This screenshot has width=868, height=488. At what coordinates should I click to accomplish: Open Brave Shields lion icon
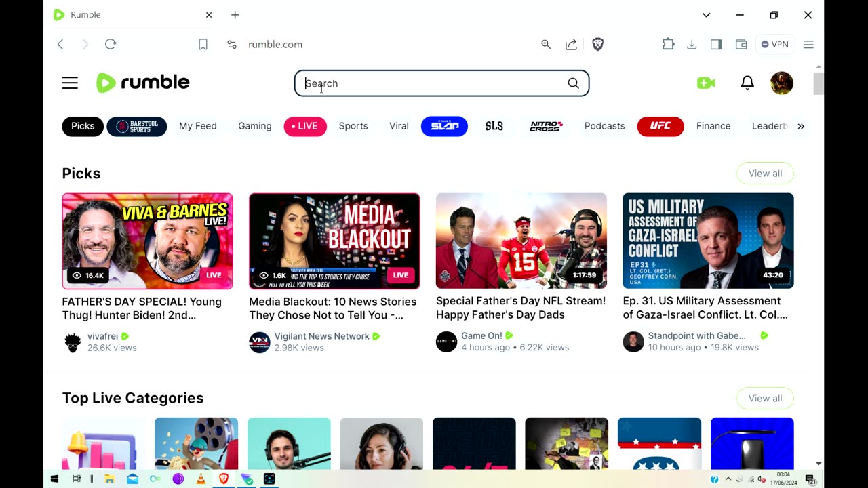pyautogui.click(x=597, y=44)
